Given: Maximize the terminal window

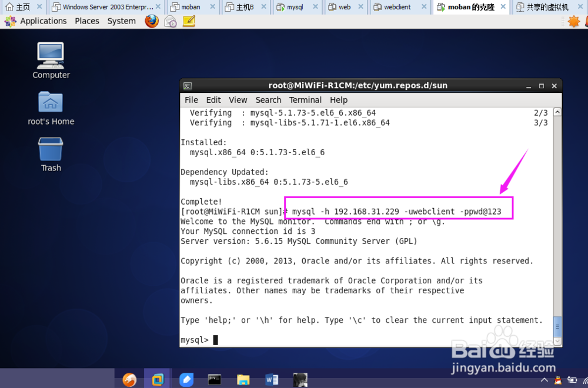Looking at the screenshot, I should click(542, 86).
